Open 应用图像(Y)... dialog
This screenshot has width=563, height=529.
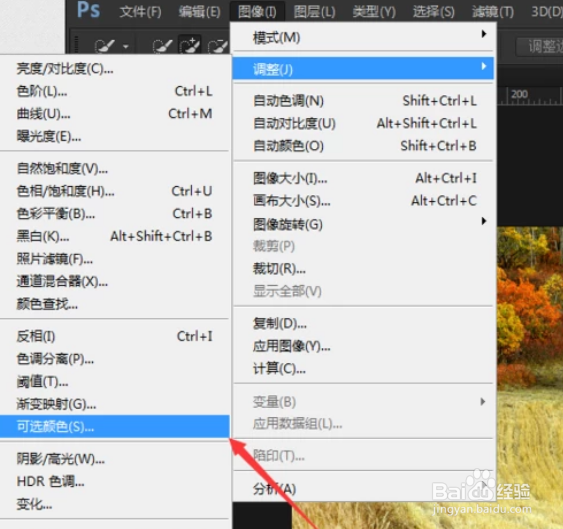click(x=364, y=346)
